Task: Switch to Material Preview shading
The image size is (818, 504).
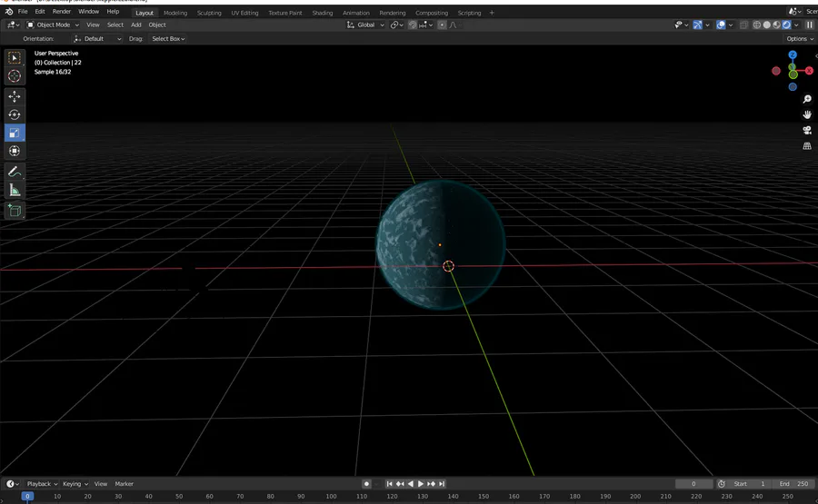Action: [x=776, y=25]
